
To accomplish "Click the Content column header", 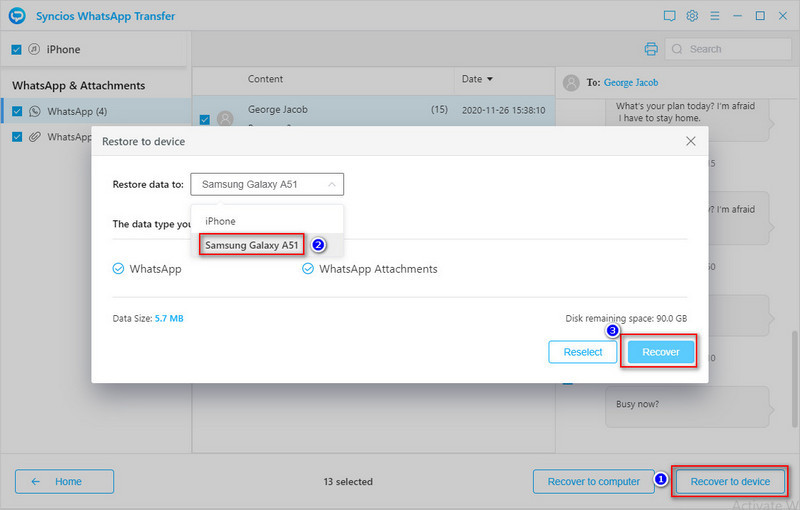I will 265,79.
